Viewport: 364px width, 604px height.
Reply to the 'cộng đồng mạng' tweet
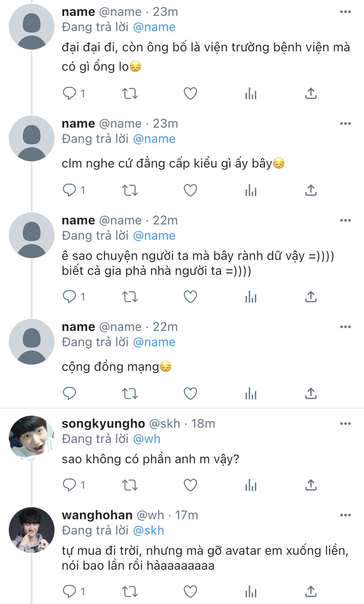click(69, 394)
